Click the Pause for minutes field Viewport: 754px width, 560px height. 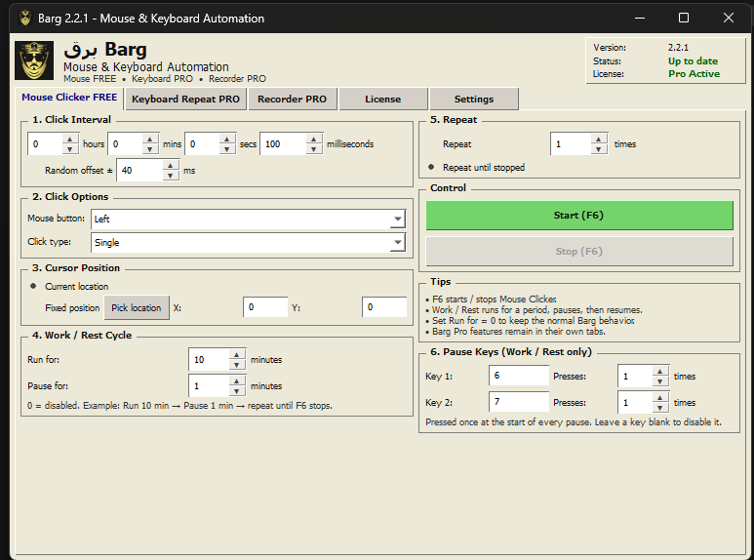tap(209, 385)
